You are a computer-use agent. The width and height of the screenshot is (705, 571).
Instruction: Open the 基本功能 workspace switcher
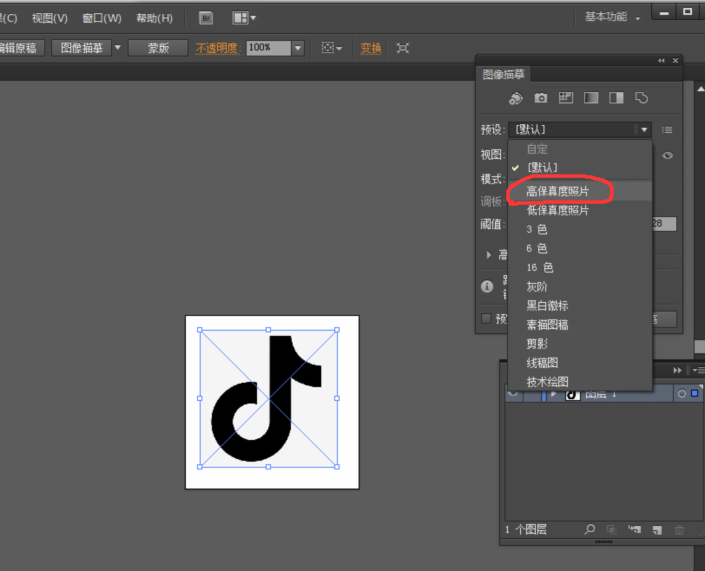click(612, 17)
